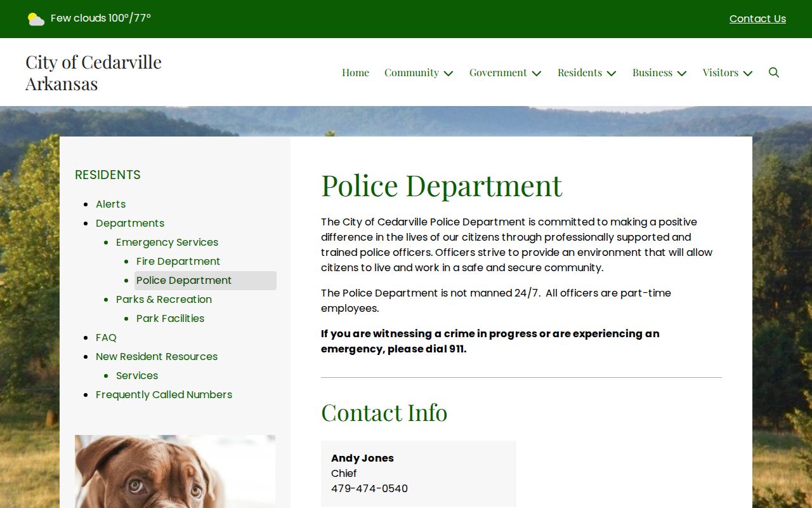
Task: Go to the Home menu item
Action: coord(355,72)
